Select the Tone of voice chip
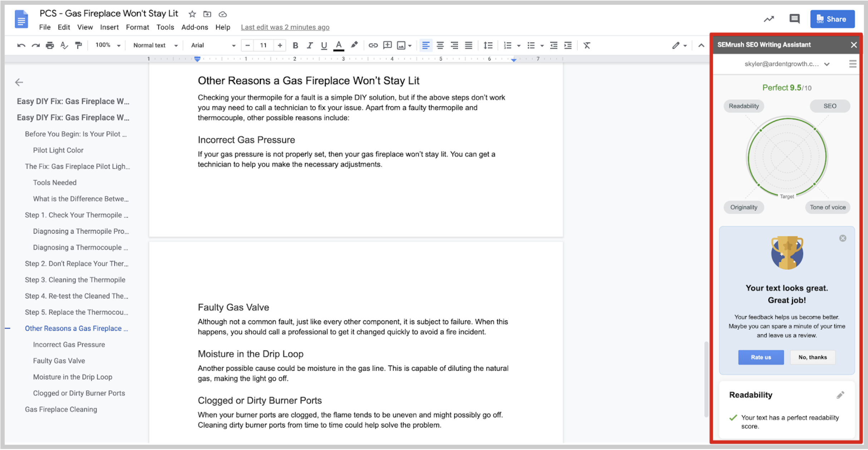 point(828,207)
